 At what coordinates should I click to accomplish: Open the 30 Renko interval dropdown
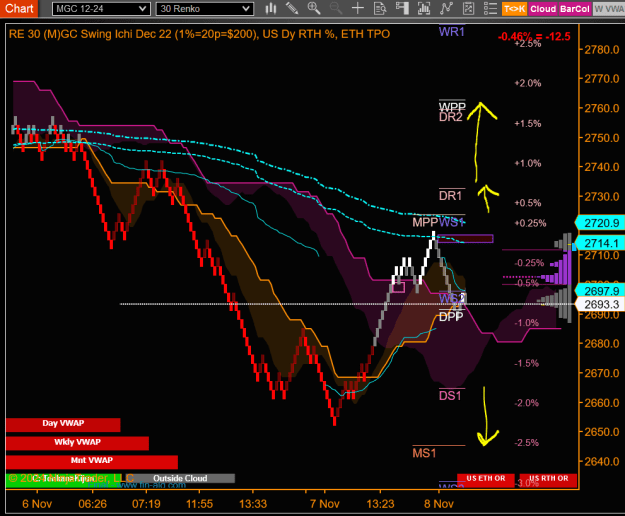click(x=205, y=9)
